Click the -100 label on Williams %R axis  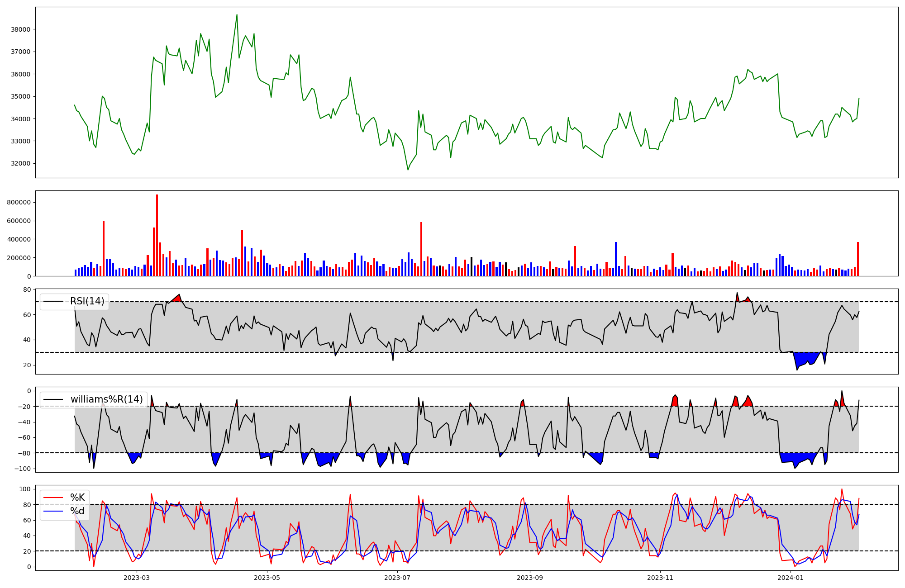point(22,469)
